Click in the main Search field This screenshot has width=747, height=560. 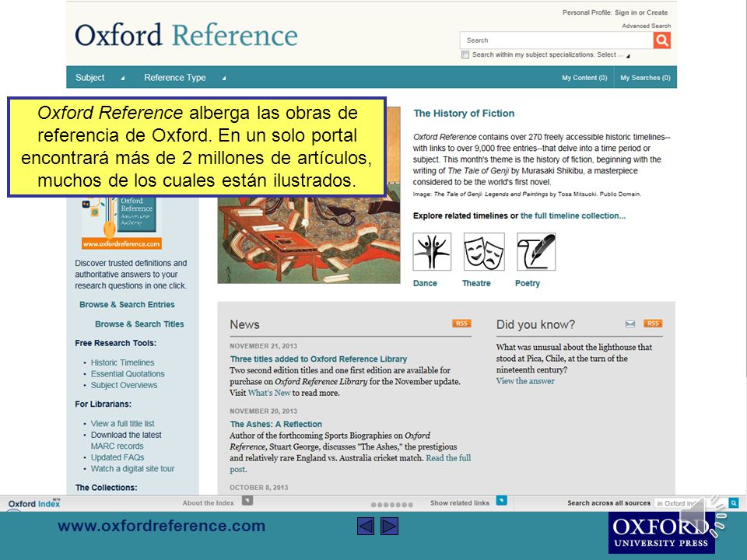tap(556, 40)
